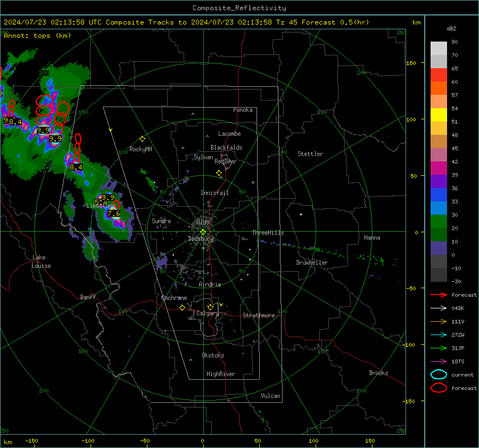Click the Drumheller map label

point(312,263)
